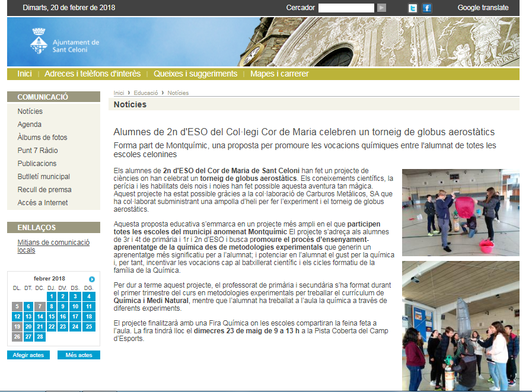Image resolution: width=532 pixels, height=392 pixels.
Task: Open Àlbums de fotos
Action: click(x=43, y=138)
